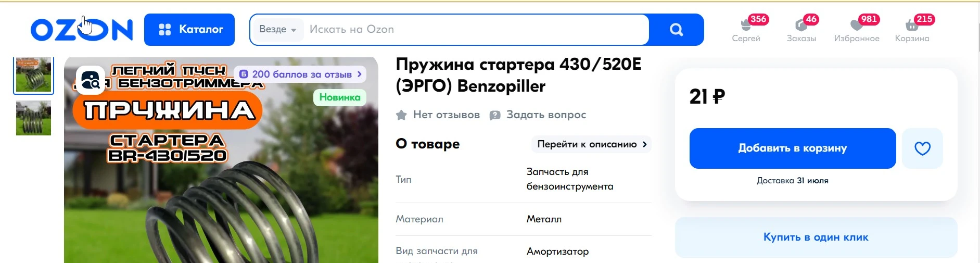980x263 pixels.
Task: Click Запчасть для бензоинструмента value
Action: [x=570, y=179]
